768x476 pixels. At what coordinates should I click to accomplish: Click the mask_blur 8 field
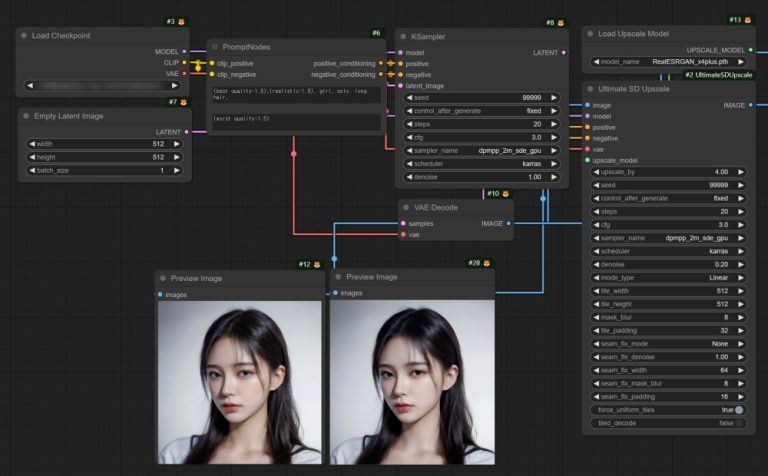[669, 317]
